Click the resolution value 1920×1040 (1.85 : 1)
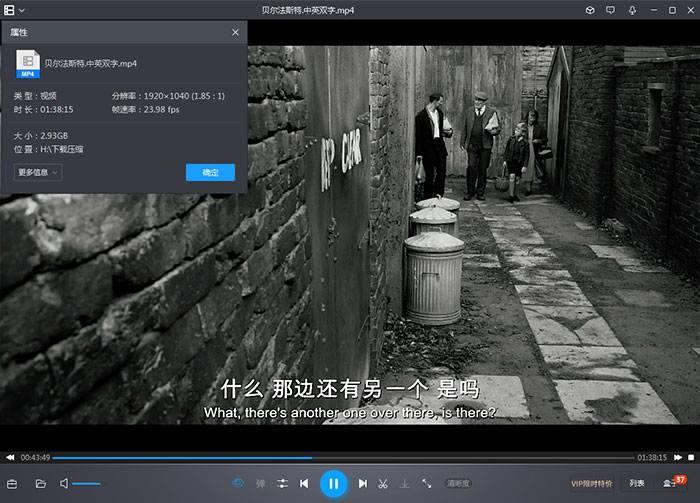The height and width of the screenshot is (503, 700). point(184,96)
